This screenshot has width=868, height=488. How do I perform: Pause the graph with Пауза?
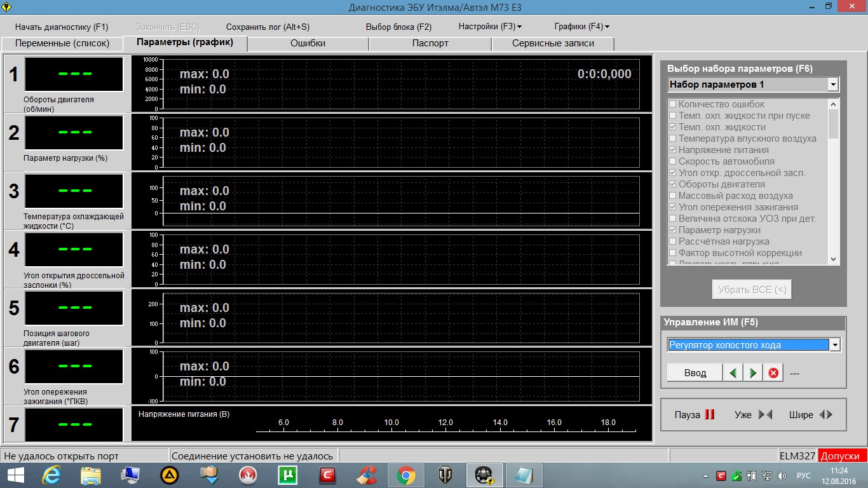(x=695, y=414)
